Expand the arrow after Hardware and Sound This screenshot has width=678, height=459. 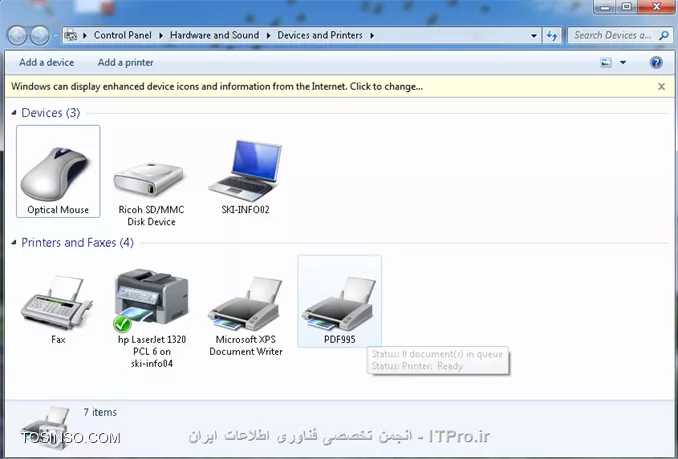point(268,35)
